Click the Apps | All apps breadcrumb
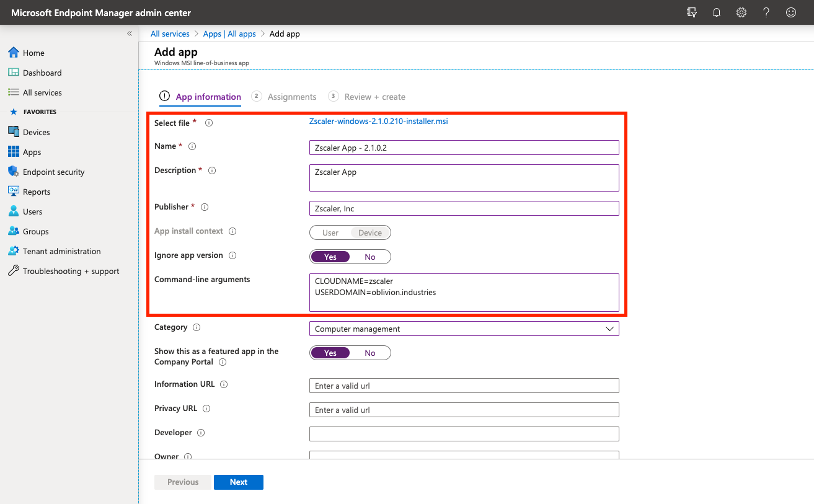The image size is (814, 504). (x=229, y=33)
